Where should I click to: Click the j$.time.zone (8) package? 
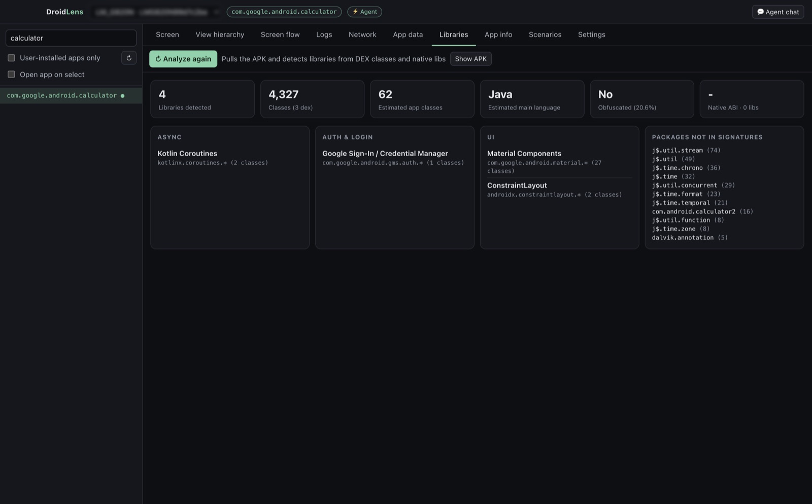[681, 229]
